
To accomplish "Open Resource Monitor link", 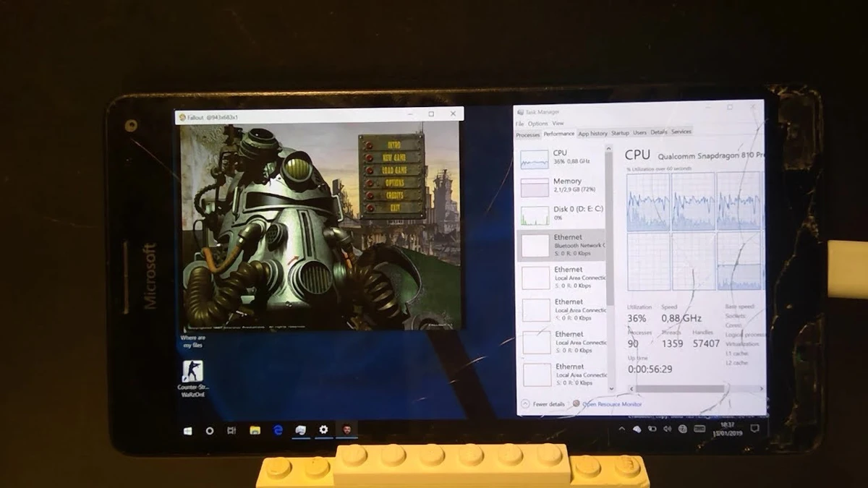I will click(611, 405).
